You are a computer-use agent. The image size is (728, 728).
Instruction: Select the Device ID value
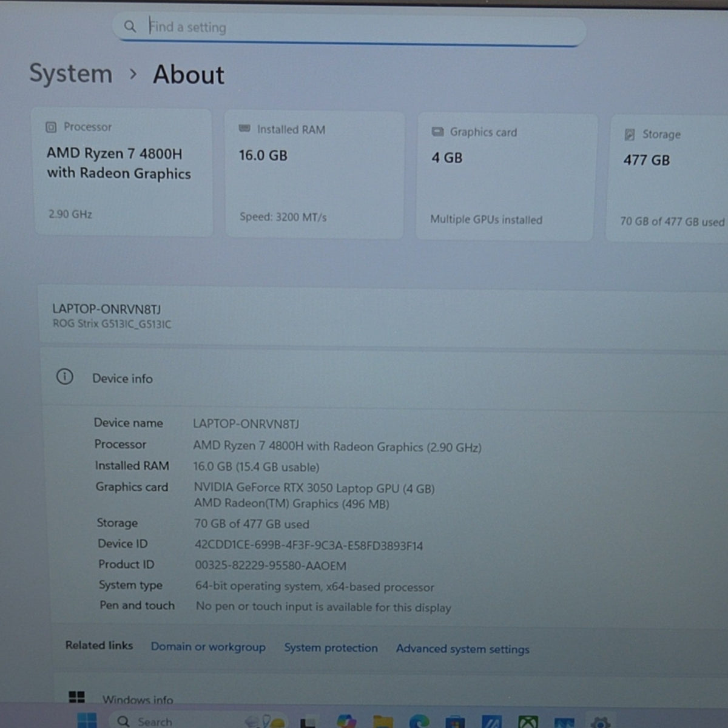(309, 545)
